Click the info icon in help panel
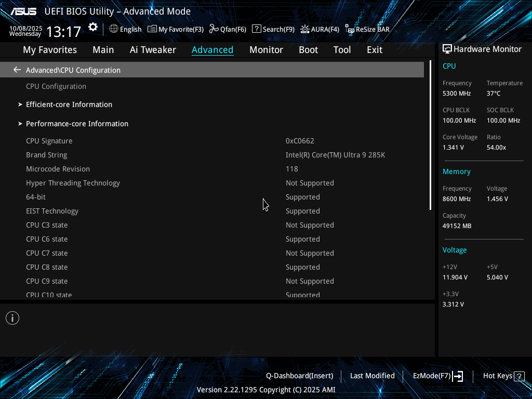Screen dimensions: 532x399 pos(12,318)
